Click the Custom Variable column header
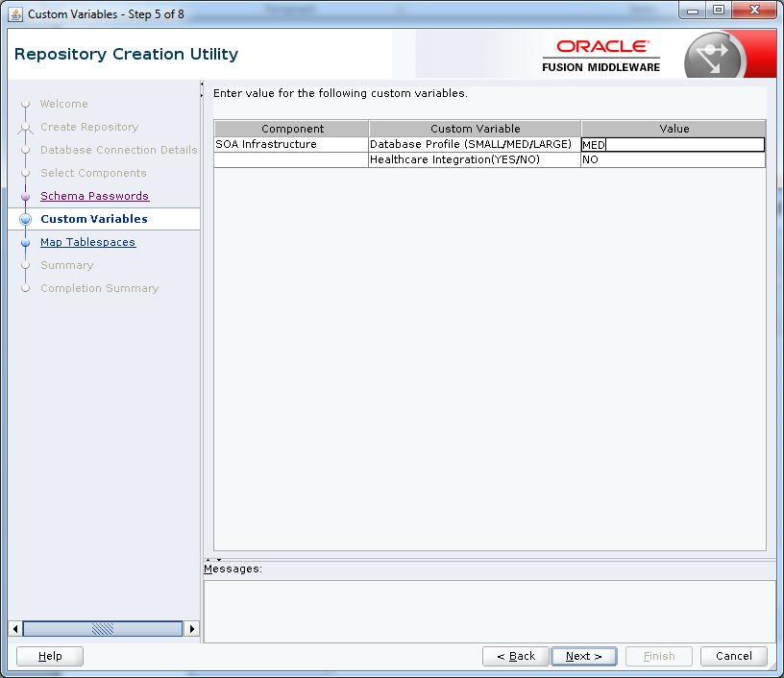 point(475,129)
